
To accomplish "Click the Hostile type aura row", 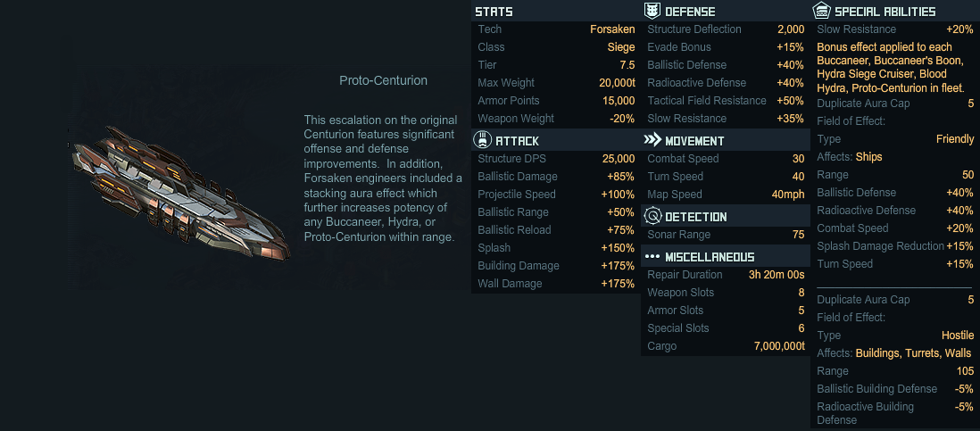I will coord(895,336).
